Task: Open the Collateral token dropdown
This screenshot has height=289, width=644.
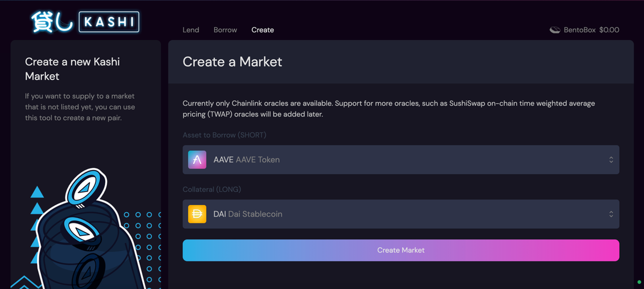Action: [400, 214]
